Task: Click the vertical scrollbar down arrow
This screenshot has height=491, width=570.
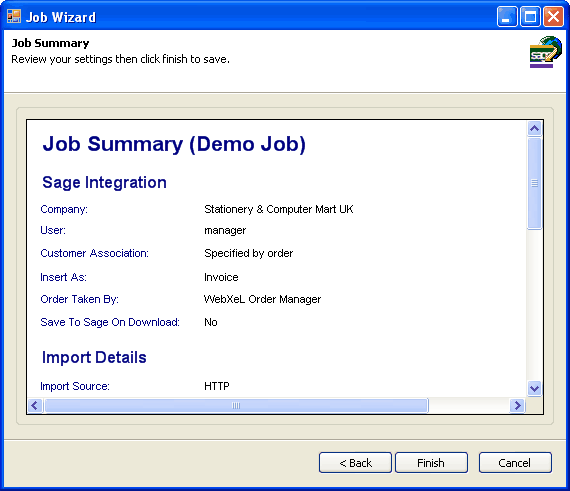Action: click(534, 388)
